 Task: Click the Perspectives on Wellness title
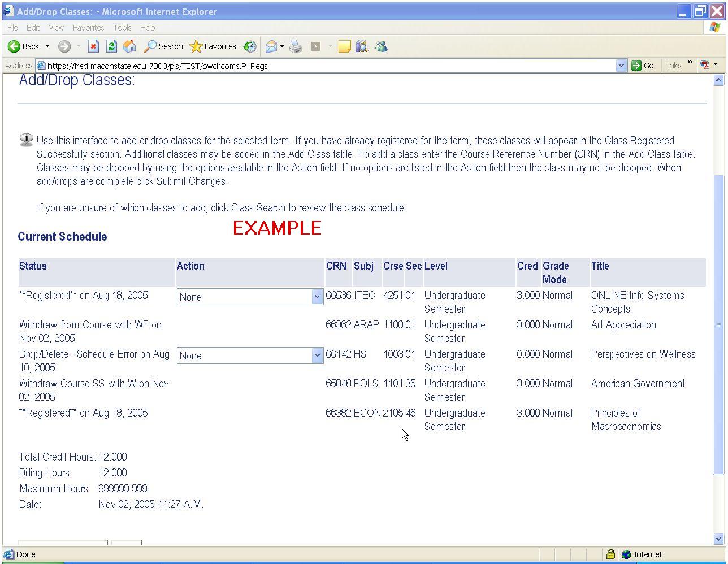pyautogui.click(x=643, y=354)
